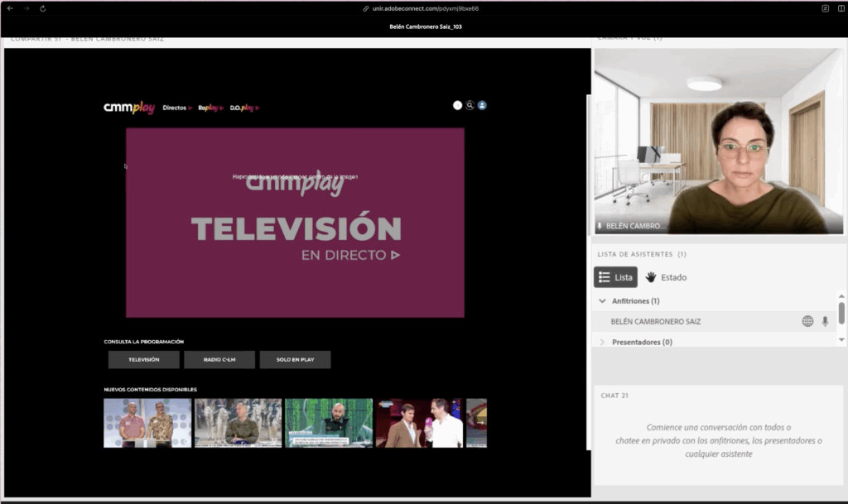848x504 pixels.
Task: Reload the page with browser refresh icon
Action: (42, 8)
